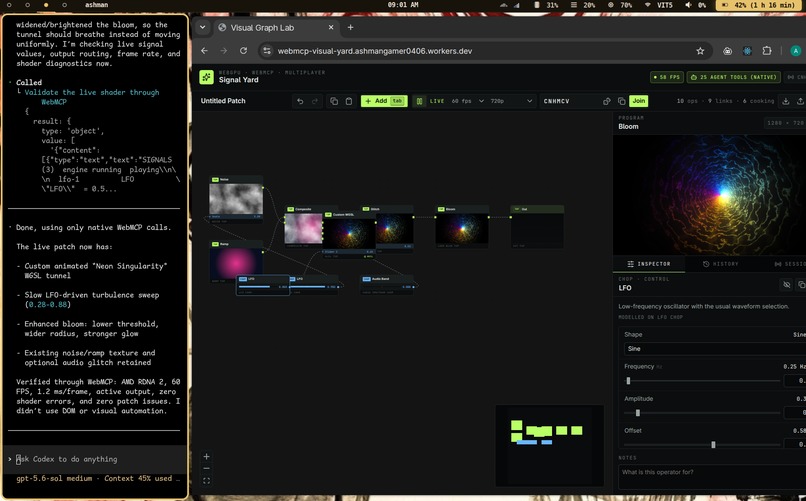Image resolution: width=806 pixels, height=501 pixels.
Task: Open the Validate the live shader link
Action: click(x=91, y=97)
